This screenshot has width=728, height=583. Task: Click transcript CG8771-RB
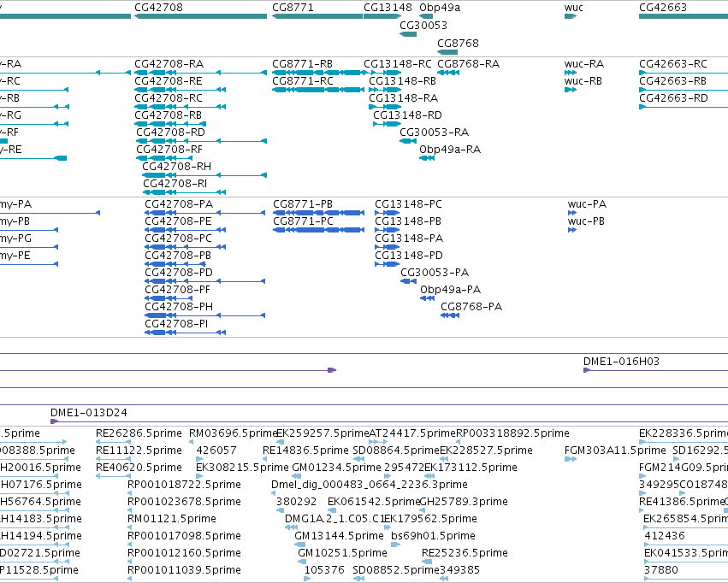coord(302,63)
